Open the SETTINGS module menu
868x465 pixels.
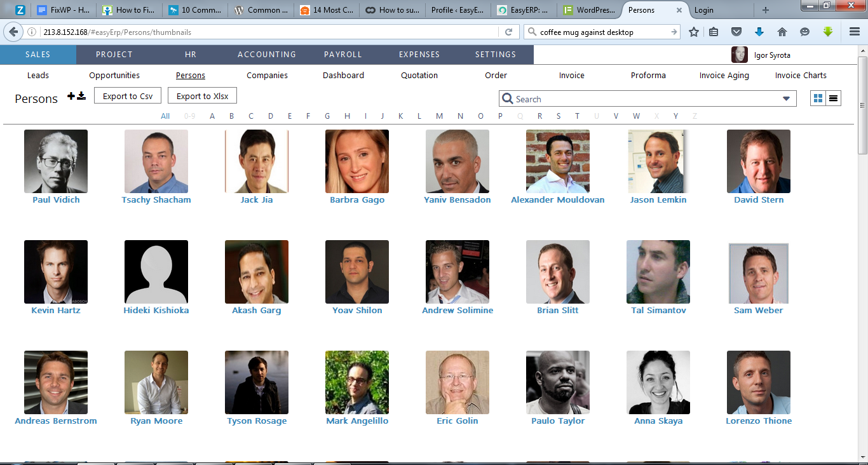click(x=496, y=55)
